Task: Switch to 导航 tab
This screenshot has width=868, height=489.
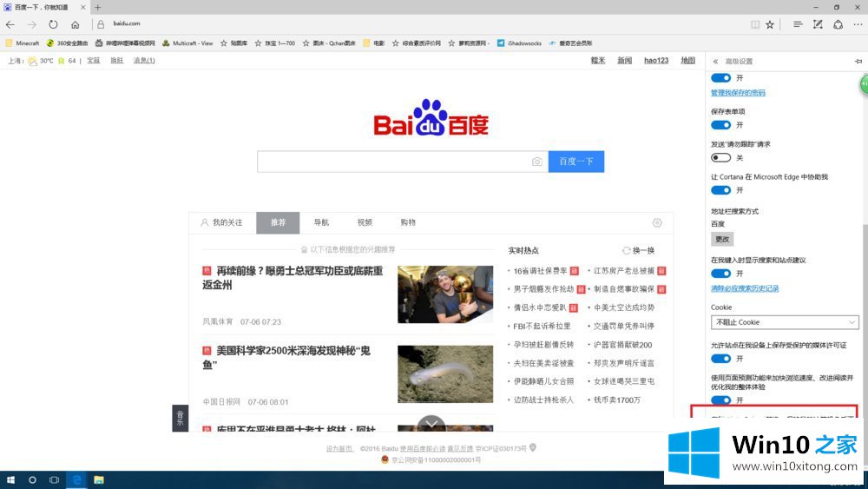Action: point(321,222)
